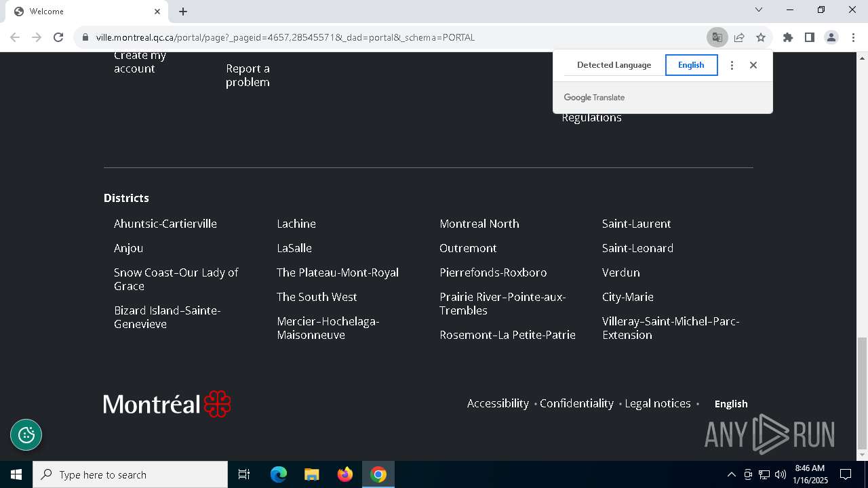Open The Plateau-Mont-Royal link
868x488 pixels.
coord(338,272)
